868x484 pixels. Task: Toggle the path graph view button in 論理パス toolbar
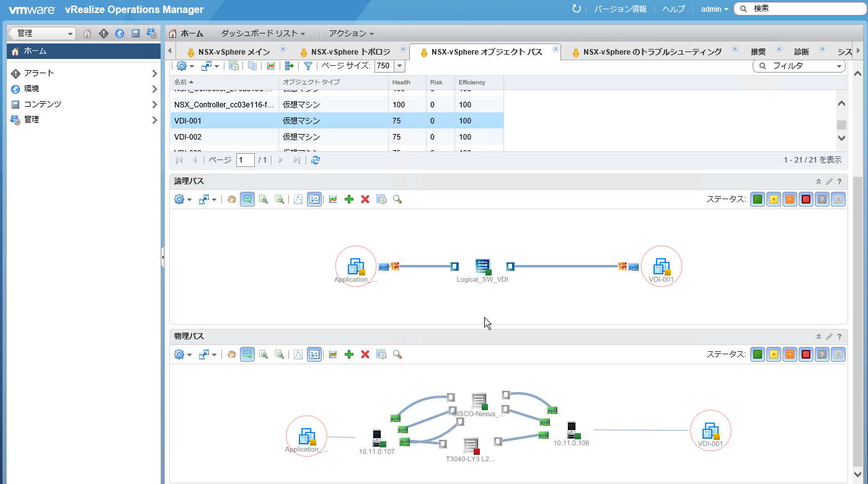click(x=314, y=199)
